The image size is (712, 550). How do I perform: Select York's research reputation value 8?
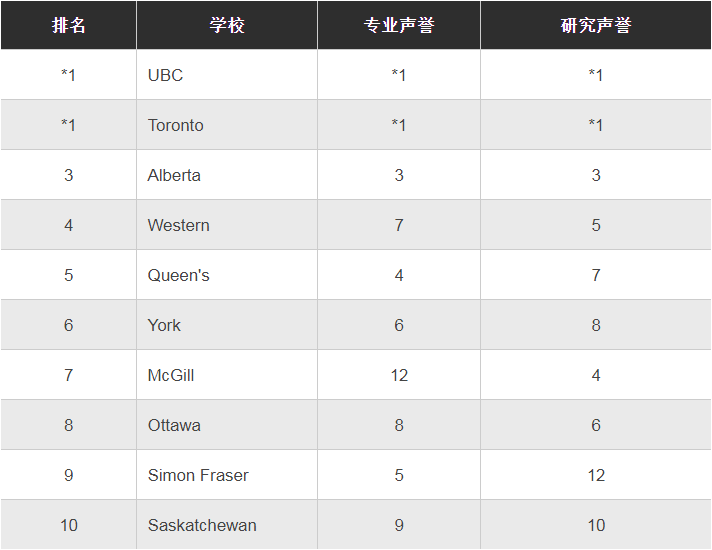596,325
